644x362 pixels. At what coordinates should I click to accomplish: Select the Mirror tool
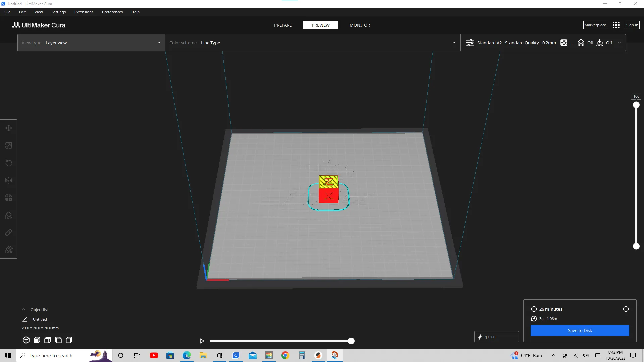point(8,180)
